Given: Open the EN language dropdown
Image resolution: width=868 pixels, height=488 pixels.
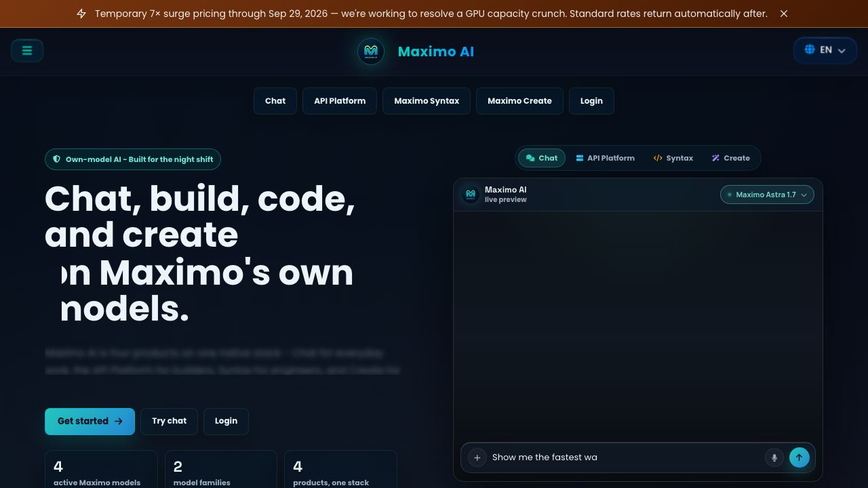Looking at the screenshot, I should [x=825, y=50].
